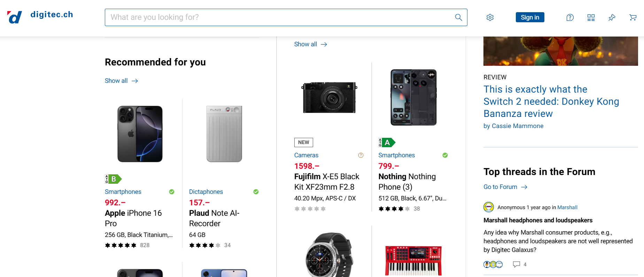Click the Sign in button
The height and width of the screenshot is (277, 644).
(530, 17)
